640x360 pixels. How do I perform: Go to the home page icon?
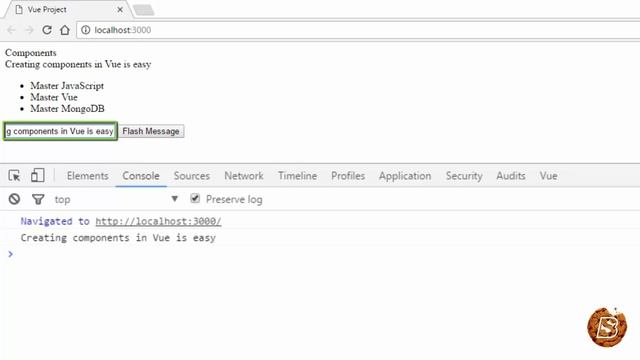point(64,30)
